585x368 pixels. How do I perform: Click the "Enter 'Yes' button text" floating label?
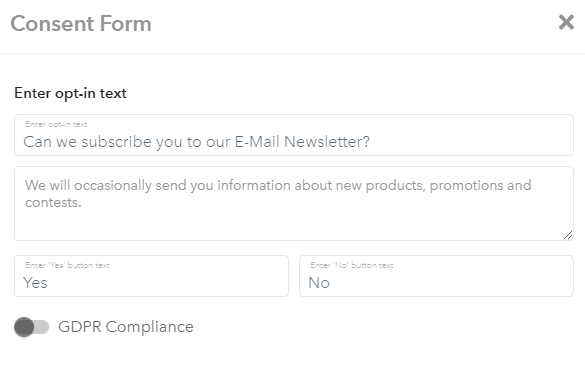pyautogui.click(x=68, y=265)
